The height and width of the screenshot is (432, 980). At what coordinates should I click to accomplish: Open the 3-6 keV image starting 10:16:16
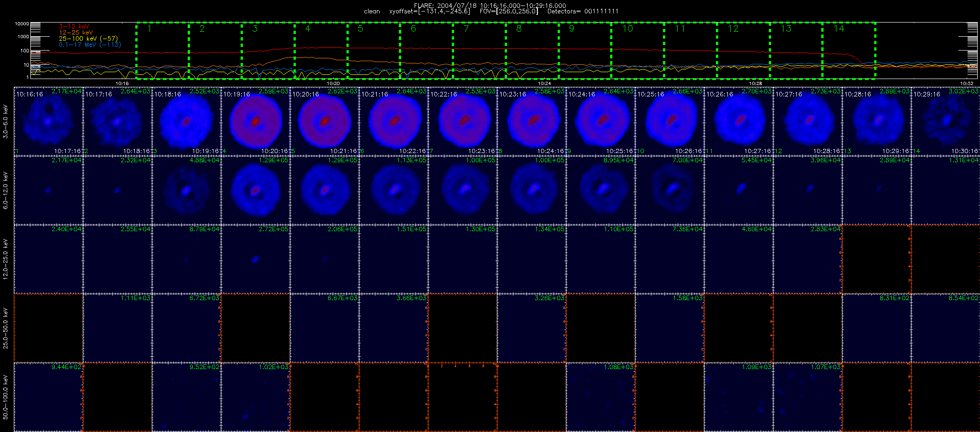click(x=48, y=121)
